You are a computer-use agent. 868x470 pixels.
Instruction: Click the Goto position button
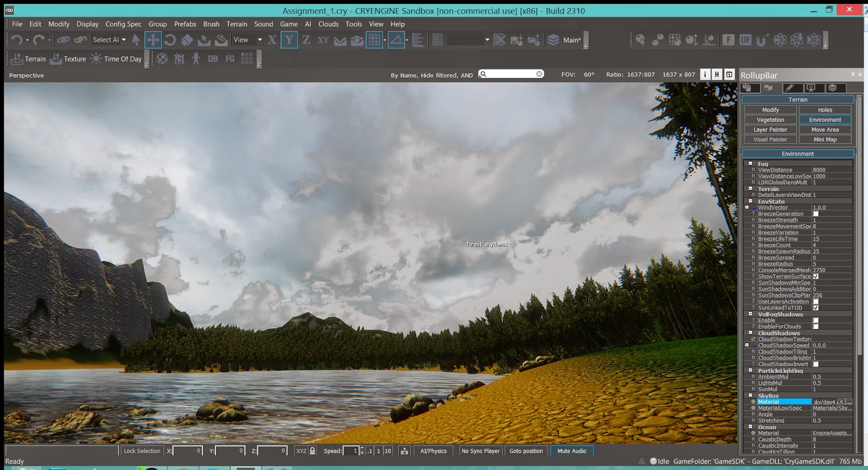[x=526, y=451]
